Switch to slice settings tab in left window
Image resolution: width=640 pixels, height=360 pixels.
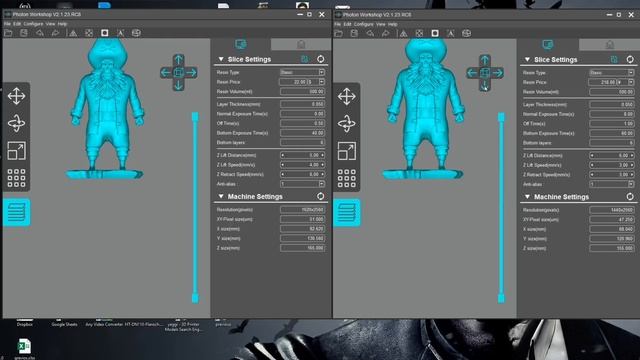click(241, 44)
